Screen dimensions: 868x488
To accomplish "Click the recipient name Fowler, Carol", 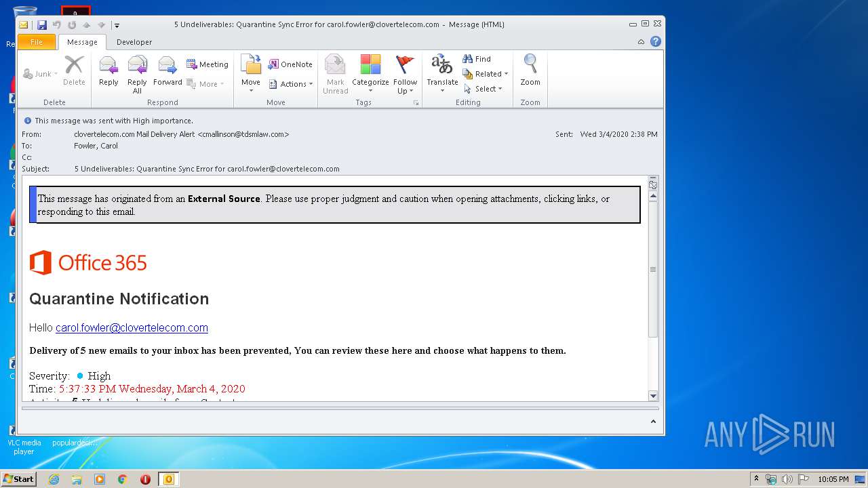I will point(96,146).
